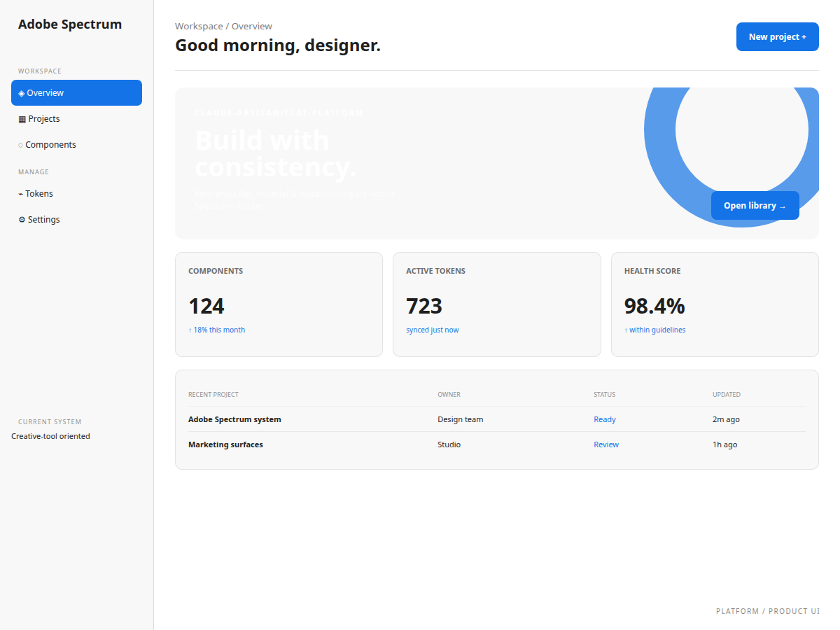Image resolution: width=840 pixels, height=630 pixels.
Task: Click the Components stat card showing 124
Action: click(279, 304)
